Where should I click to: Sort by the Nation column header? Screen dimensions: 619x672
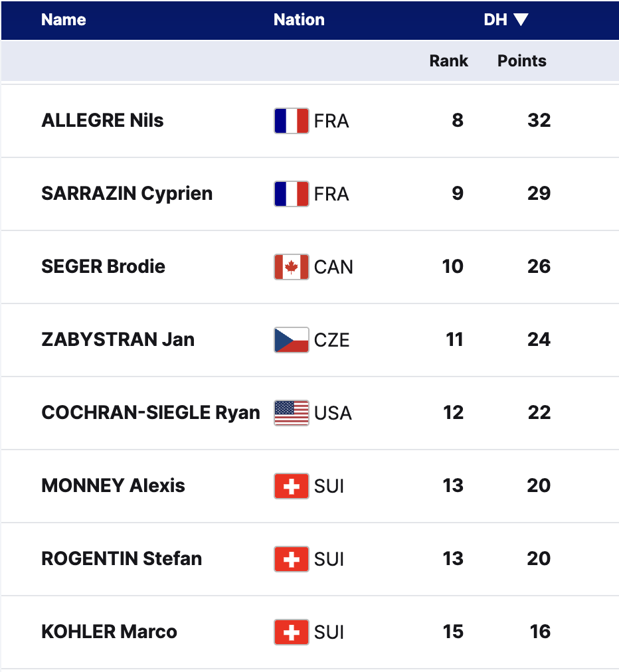click(x=299, y=20)
